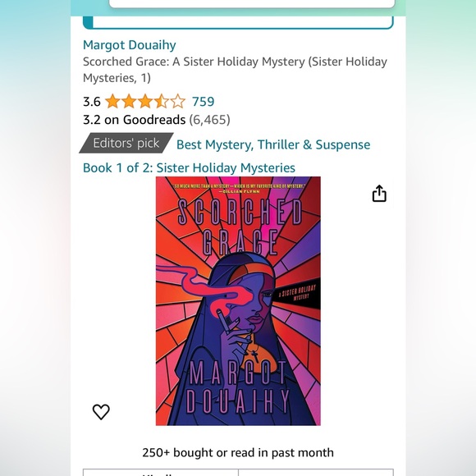Click the Editors' pick badge
476x476 pixels.
(x=126, y=143)
